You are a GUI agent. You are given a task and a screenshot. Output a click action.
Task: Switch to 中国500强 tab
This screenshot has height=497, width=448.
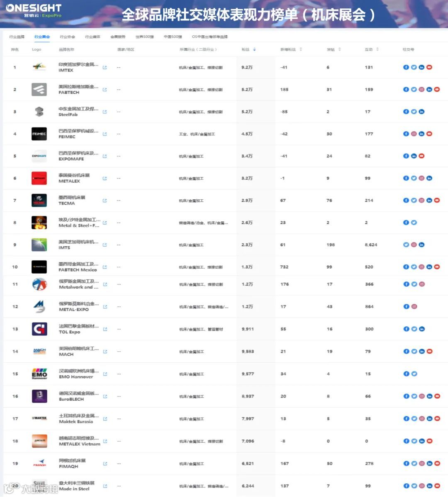(173, 37)
